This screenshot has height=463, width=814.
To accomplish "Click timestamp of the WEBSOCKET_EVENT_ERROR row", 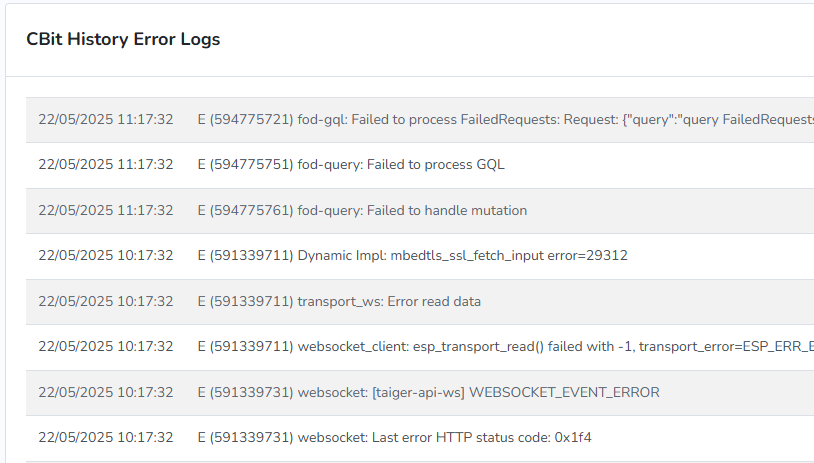I will (106, 392).
